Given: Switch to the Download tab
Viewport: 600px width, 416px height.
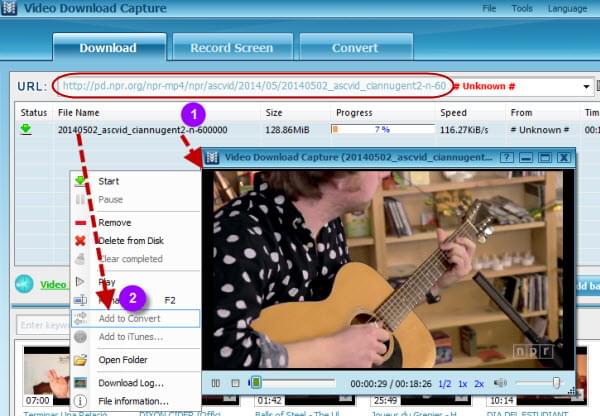Looking at the screenshot, I should (109, 47).
